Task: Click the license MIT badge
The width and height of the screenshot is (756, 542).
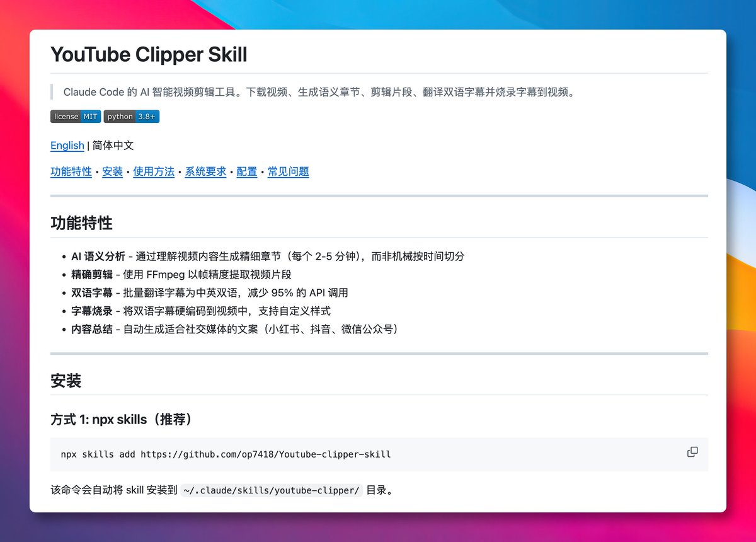Action: pyautogui.click(x=76, y=117)
